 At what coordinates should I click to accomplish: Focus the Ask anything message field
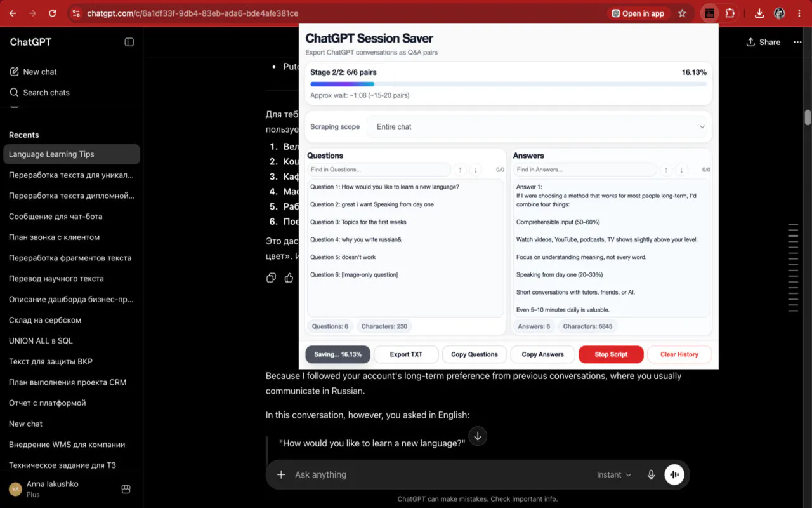(441, 474)
